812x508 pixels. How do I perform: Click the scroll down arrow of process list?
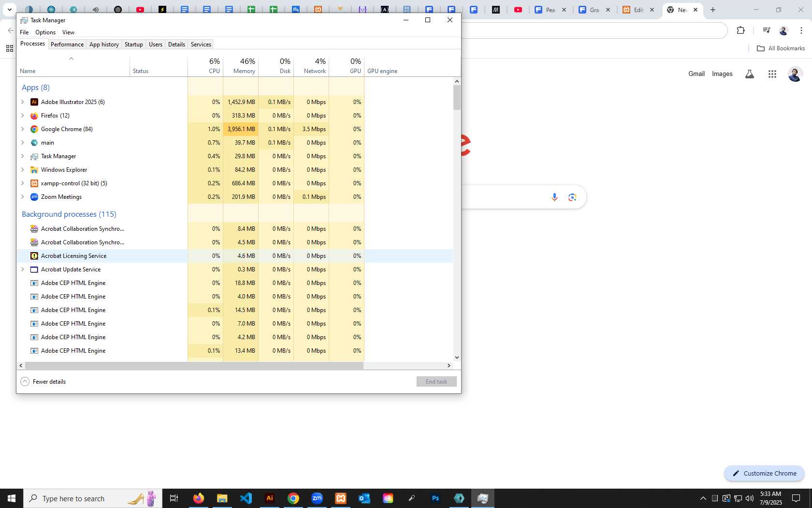pyautogui.click(x=457, y=358)
